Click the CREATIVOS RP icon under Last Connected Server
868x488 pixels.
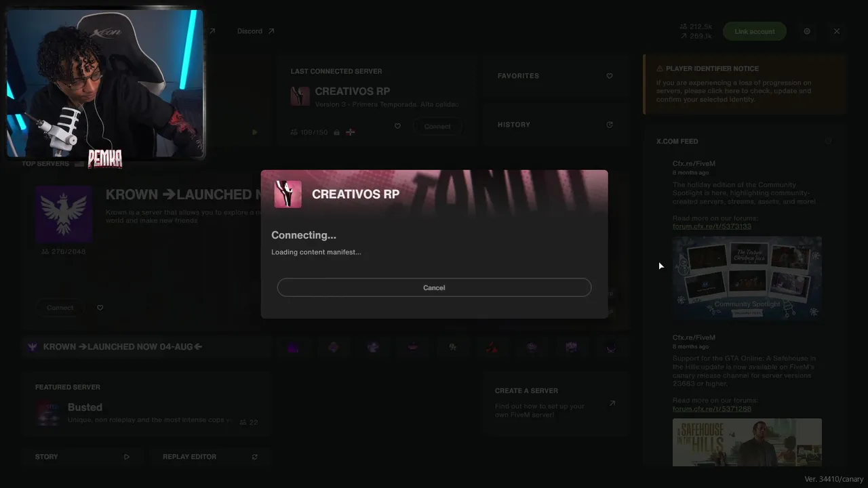[300, 96]
